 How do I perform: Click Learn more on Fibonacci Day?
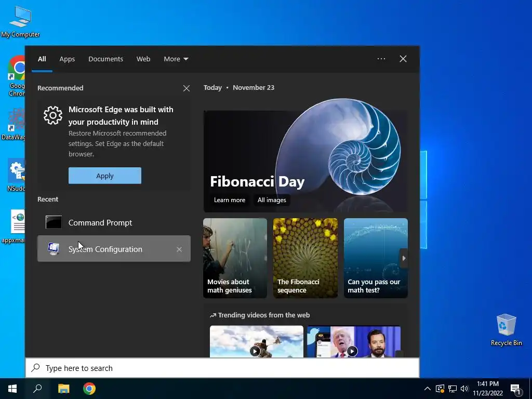tap(229, 200)
